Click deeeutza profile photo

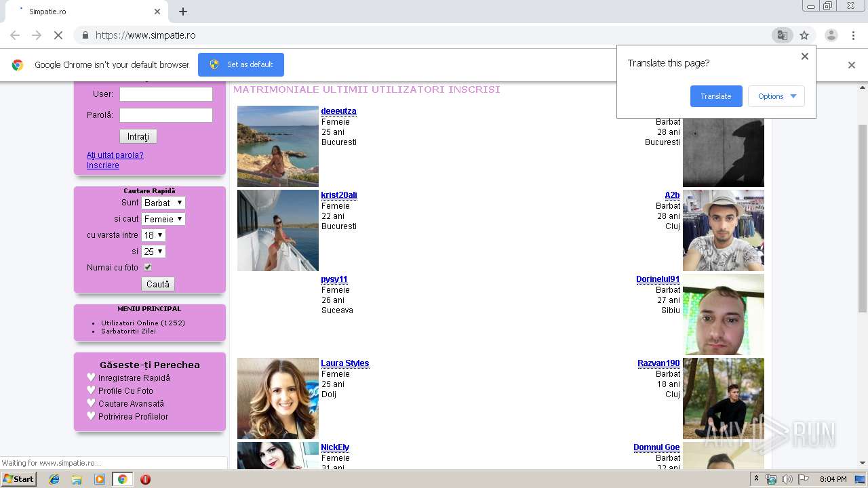278,146
